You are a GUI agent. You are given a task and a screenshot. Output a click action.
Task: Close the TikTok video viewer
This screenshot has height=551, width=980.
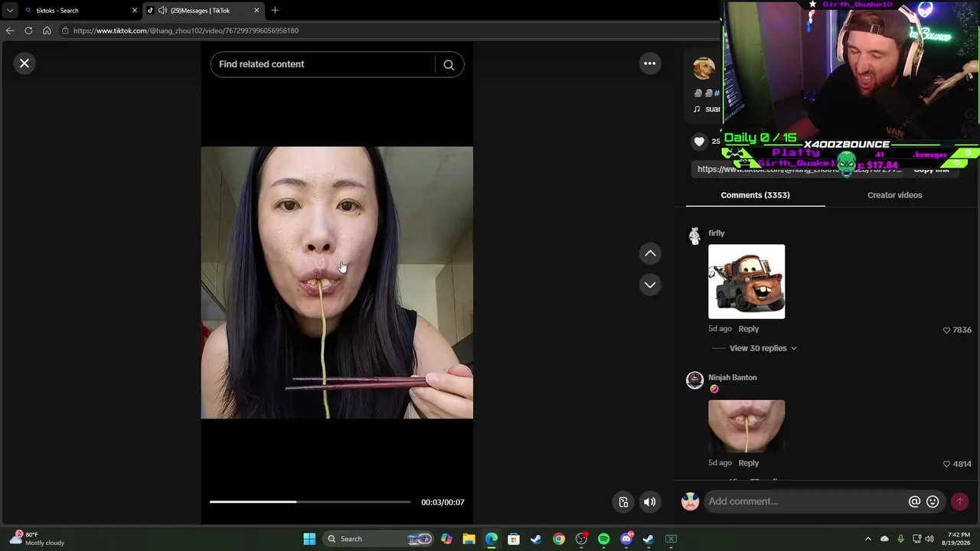(24, 64)
